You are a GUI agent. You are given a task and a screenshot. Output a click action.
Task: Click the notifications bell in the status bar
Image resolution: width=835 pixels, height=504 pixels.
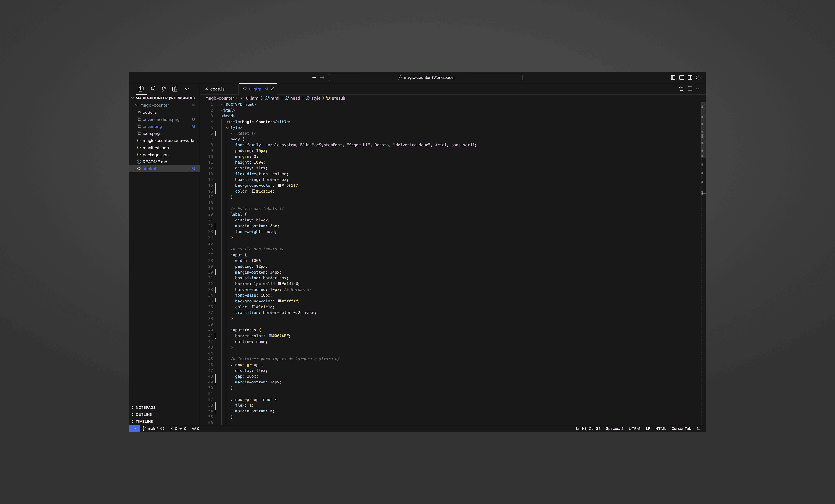coord(698,428)
